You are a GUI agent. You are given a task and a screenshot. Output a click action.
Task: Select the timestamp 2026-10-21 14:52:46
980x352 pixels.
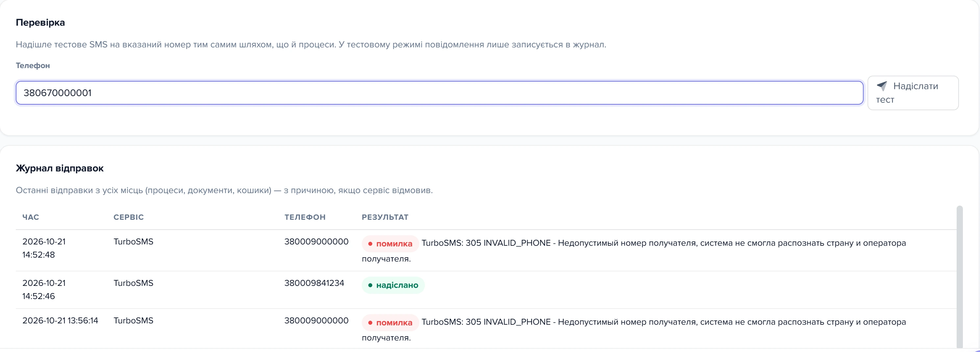44,289
